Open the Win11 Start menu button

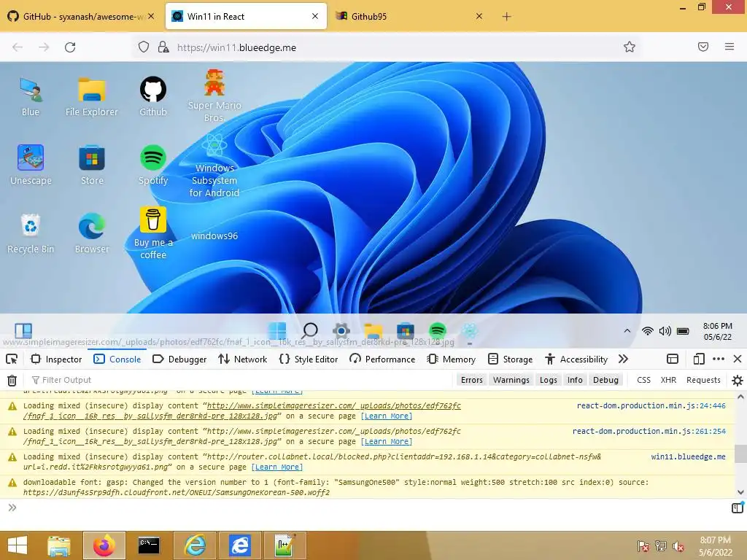pyautogui.click(x=277, y=330)
